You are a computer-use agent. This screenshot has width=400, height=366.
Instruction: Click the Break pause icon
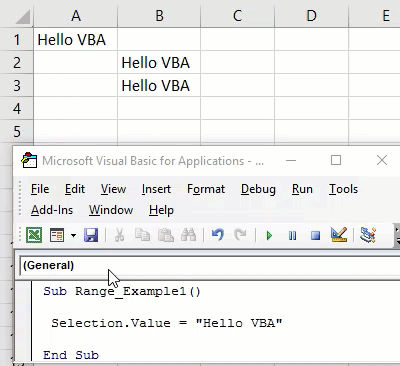pos(292,236)
